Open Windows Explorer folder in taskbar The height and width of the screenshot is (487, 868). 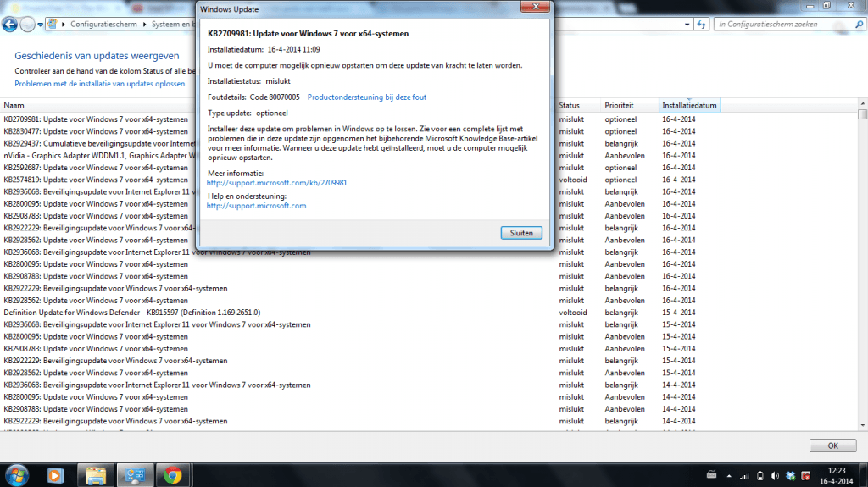pyautogui.click(x=96, y=475)
